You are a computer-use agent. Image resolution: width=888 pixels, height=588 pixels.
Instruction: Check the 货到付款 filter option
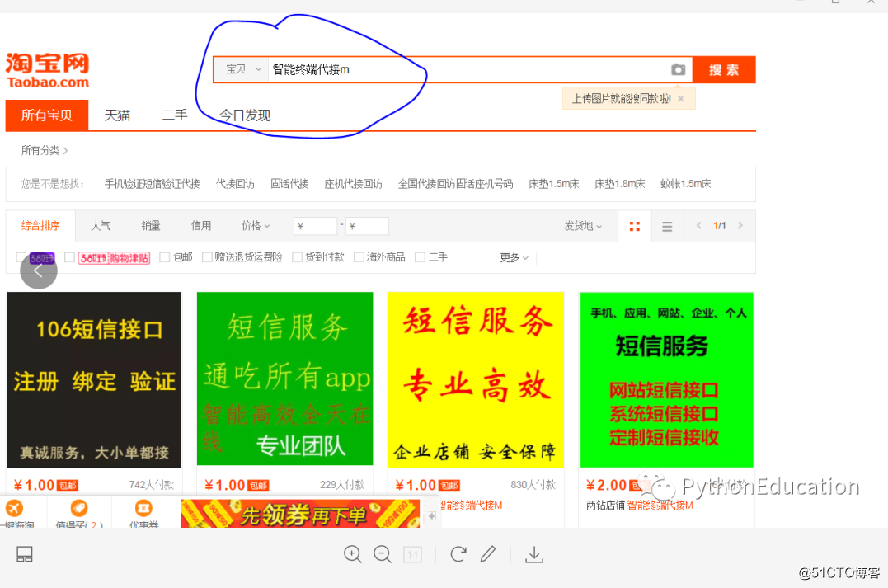[298, 256]
